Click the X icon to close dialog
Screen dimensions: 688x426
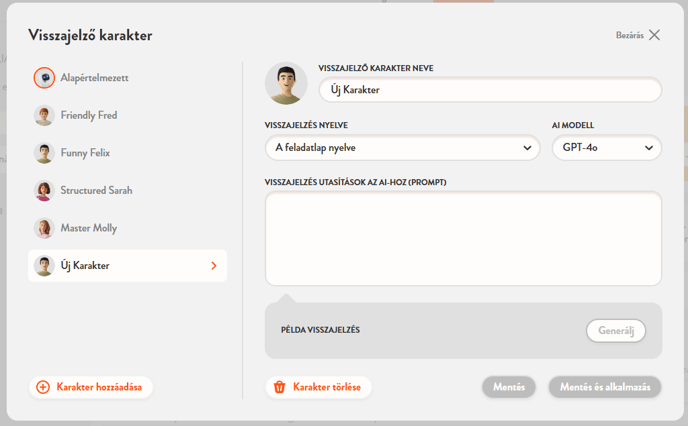coord(654,35)
